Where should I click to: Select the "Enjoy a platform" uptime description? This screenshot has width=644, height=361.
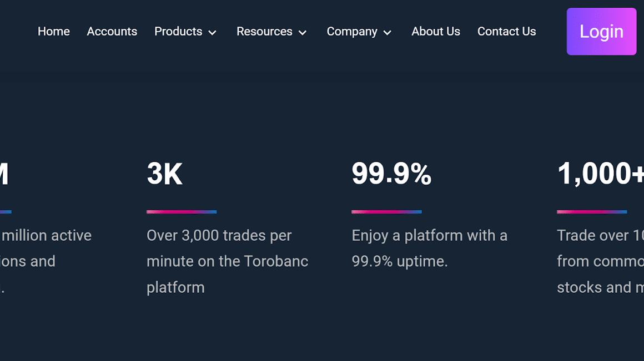429,248
